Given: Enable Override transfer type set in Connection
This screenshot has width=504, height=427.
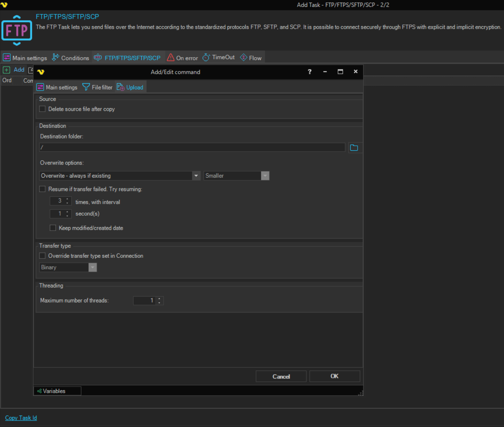Looking at the screenshot, I should point(43,256).
